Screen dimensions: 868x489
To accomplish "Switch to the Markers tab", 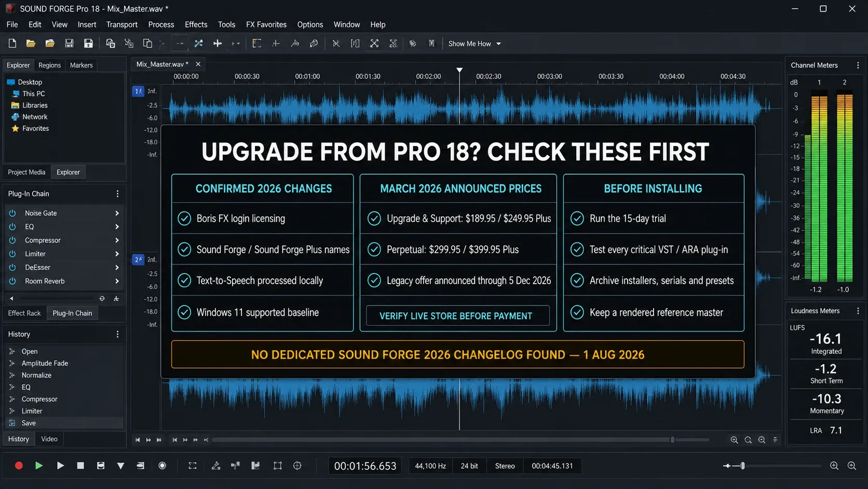I will (81, 65).
